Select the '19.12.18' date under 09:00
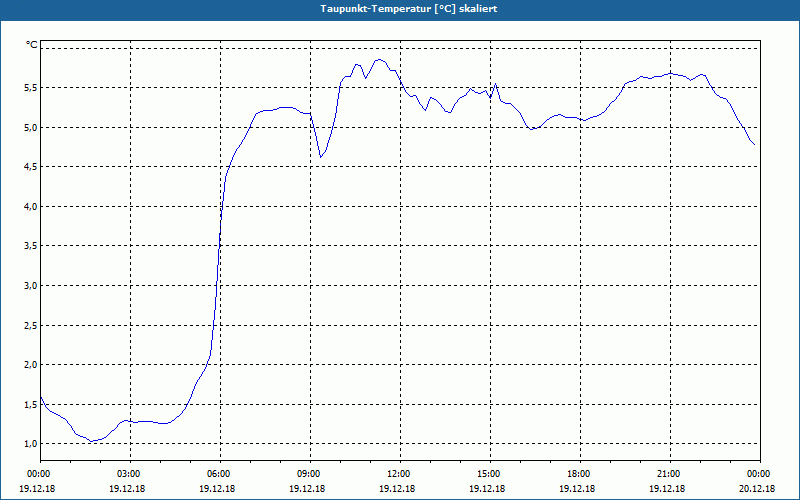This screenshot has width=800, height=500. [x=307, y=488]
